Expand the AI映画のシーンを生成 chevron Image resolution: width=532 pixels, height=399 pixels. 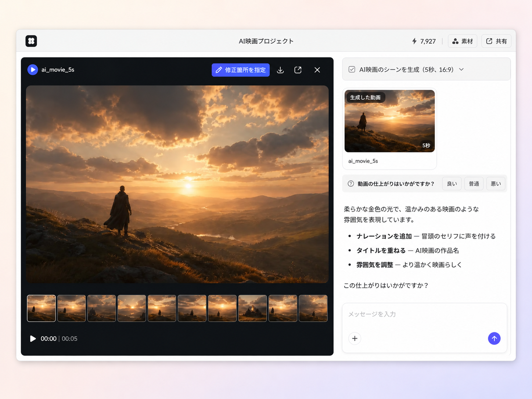click(461, 69)
